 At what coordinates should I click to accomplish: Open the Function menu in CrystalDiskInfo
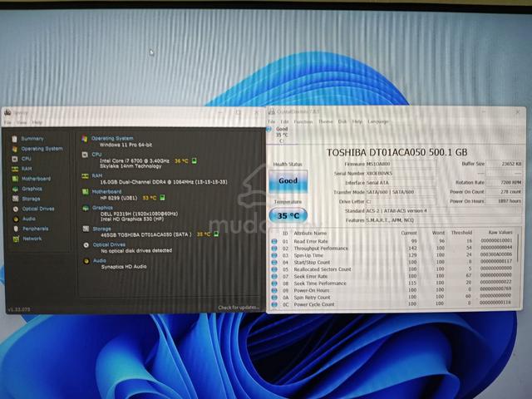303,121
